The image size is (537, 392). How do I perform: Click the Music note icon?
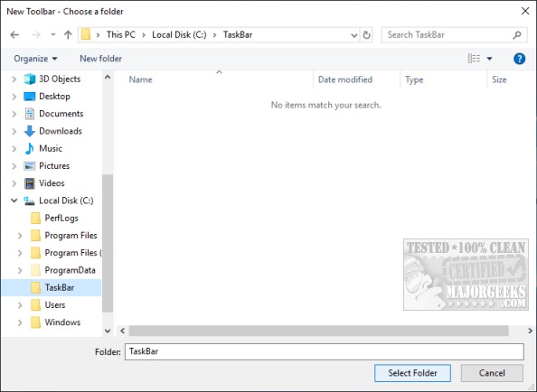click(30, 148)
